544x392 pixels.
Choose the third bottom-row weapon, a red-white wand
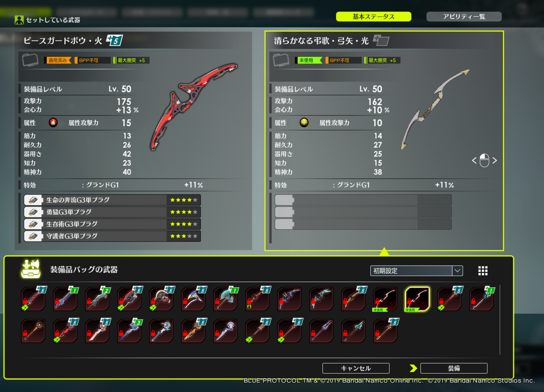pyautogui.click(x=97, y=331)
